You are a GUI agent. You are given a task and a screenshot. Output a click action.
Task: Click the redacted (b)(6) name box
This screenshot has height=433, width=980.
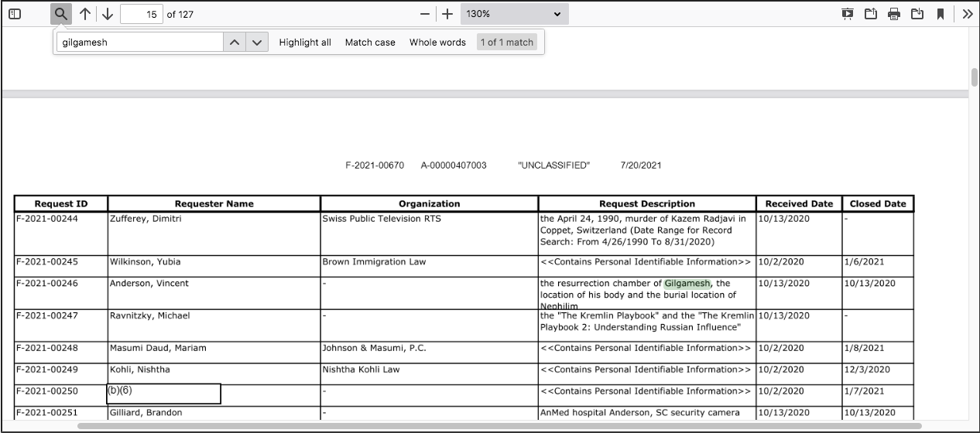(x=164, y=394)
